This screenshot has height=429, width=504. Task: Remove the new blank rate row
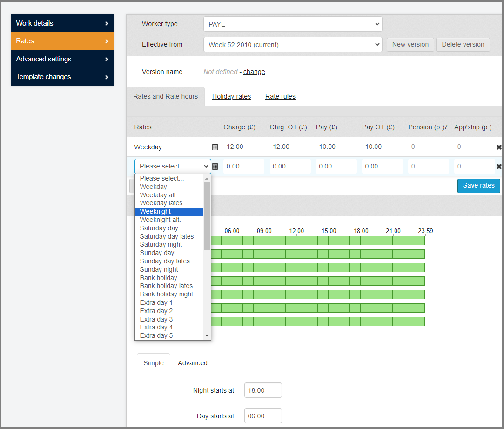point(499,167)
